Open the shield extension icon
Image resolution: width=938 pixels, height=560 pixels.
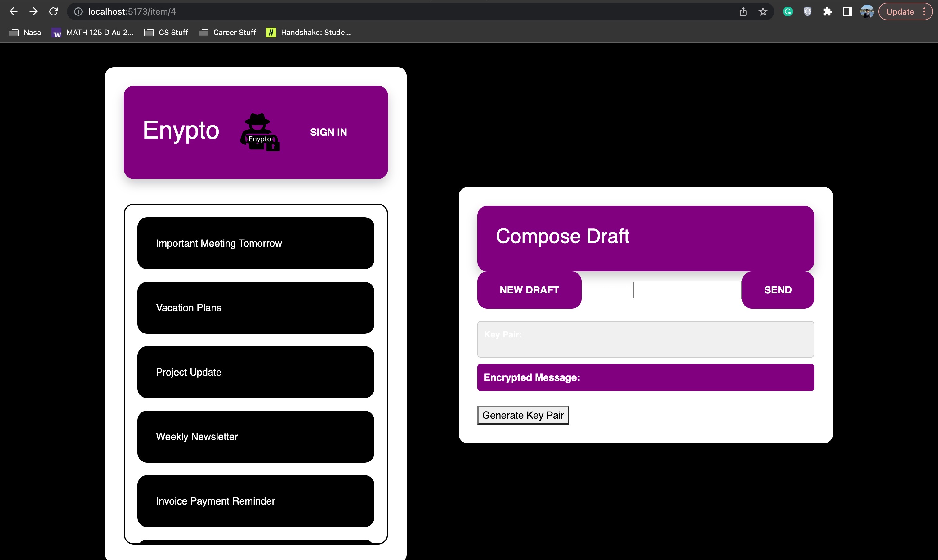point(807,12)
